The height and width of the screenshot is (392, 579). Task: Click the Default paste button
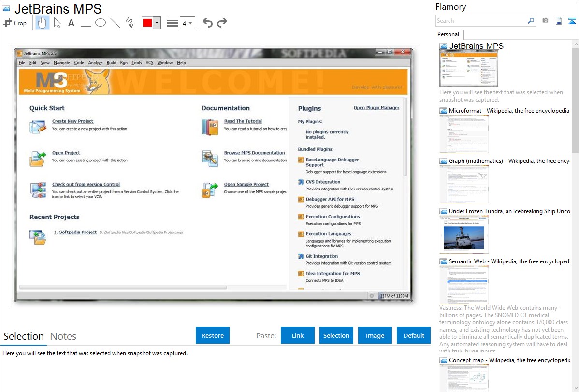click(414, 335)
